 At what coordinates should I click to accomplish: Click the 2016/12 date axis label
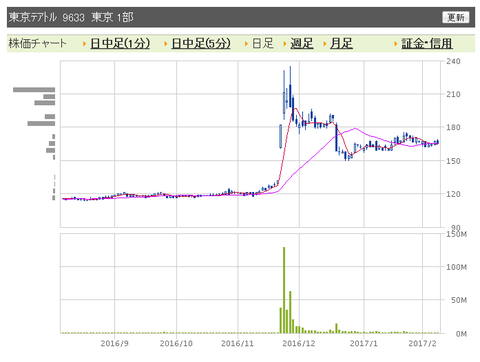(299, 343)
